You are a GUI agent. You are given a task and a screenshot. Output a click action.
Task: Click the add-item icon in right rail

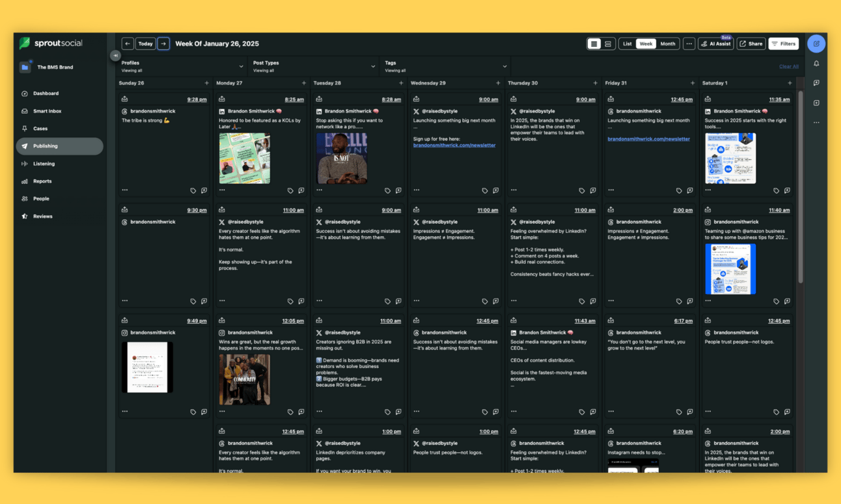816,103
